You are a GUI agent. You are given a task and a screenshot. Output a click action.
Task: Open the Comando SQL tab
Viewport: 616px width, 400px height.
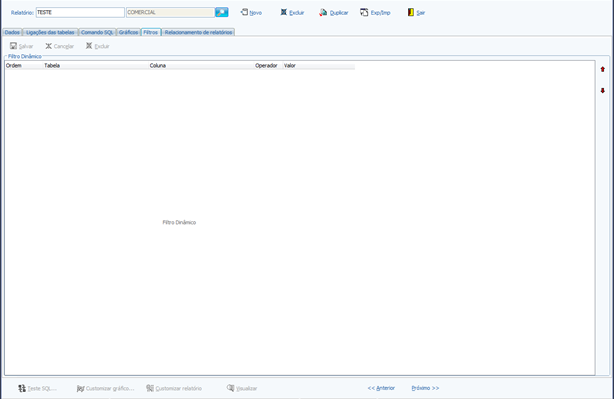97,32
